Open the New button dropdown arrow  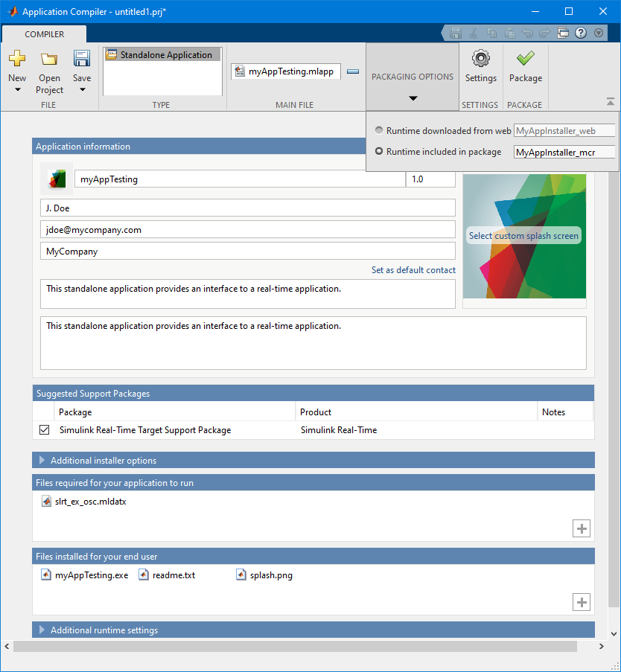[17, 90]
